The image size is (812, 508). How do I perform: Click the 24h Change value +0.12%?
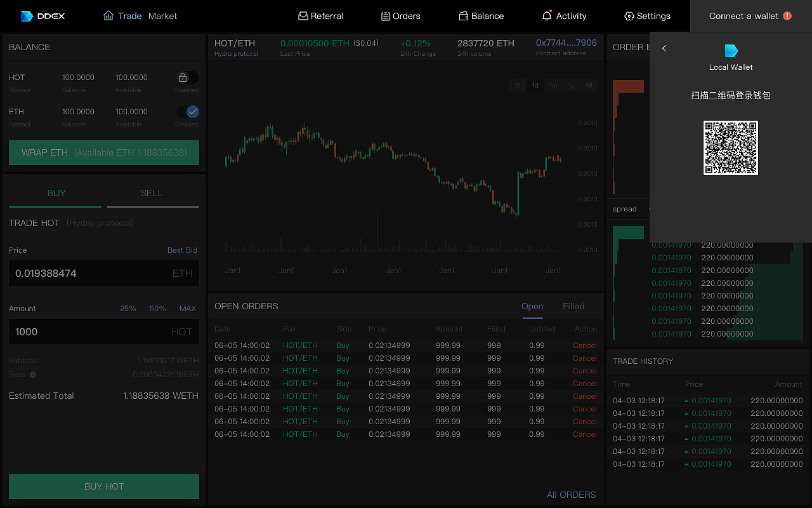416,43
